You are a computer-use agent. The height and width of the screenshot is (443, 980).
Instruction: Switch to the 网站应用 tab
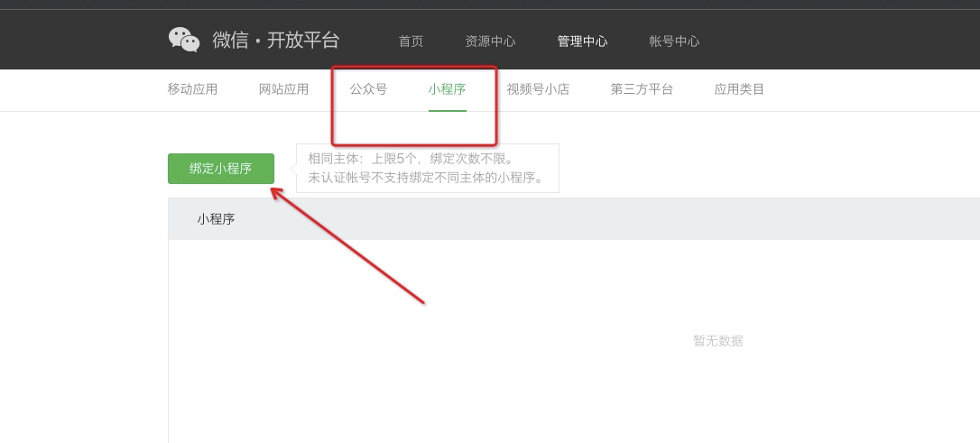click(x=283, y=89)
